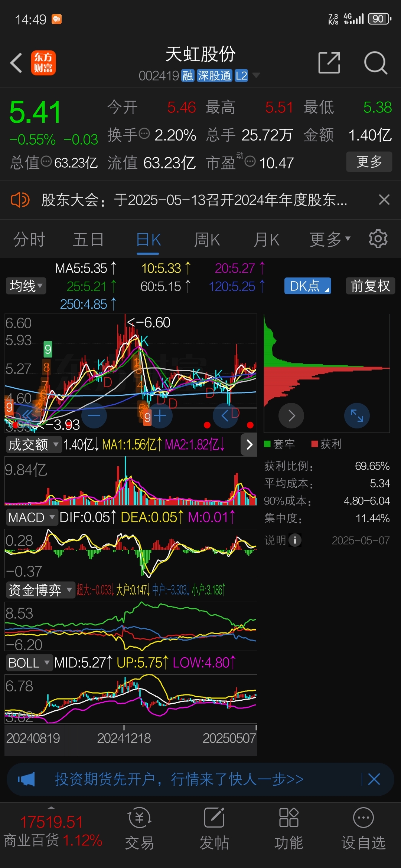Viewport: 401px width, 868px height.
Task: Open 说明 info icon
Action: [x=295, y=540]
